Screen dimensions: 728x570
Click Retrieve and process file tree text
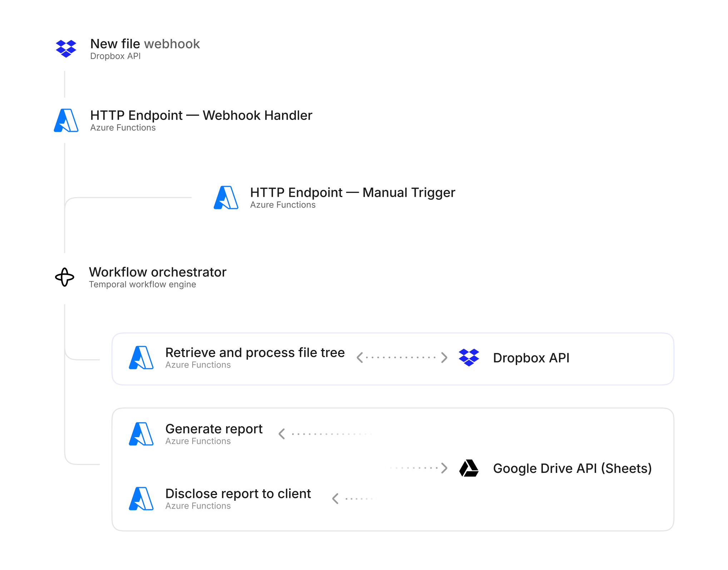(x=255, y=352)
